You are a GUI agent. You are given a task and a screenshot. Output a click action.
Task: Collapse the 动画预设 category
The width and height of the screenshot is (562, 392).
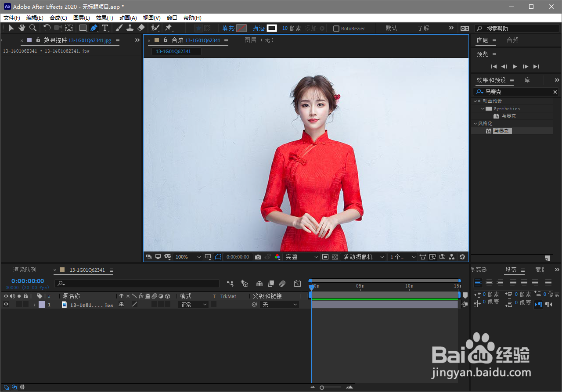coord(475,101)
